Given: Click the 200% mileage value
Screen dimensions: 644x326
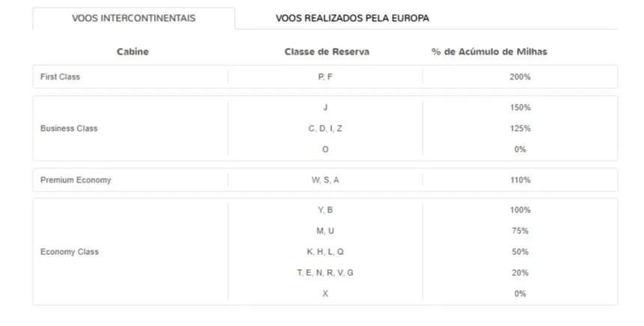Looking at the screenshot, I should (520, 77).
